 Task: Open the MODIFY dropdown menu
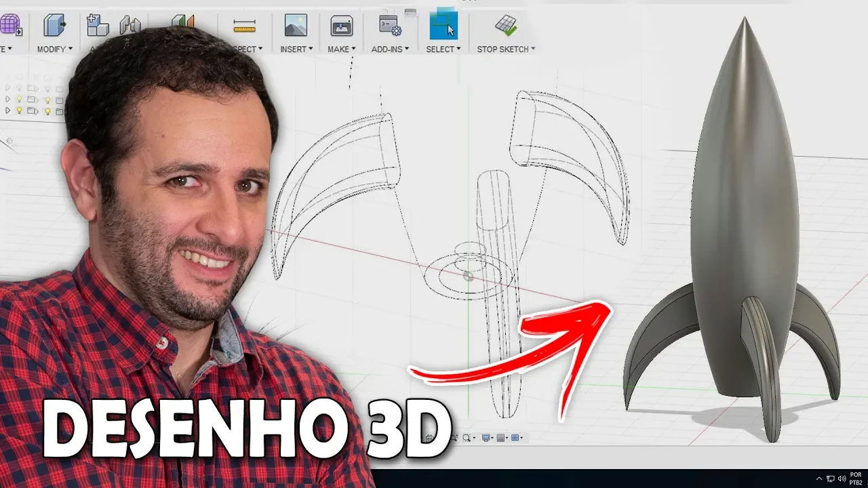coord(54,49)
